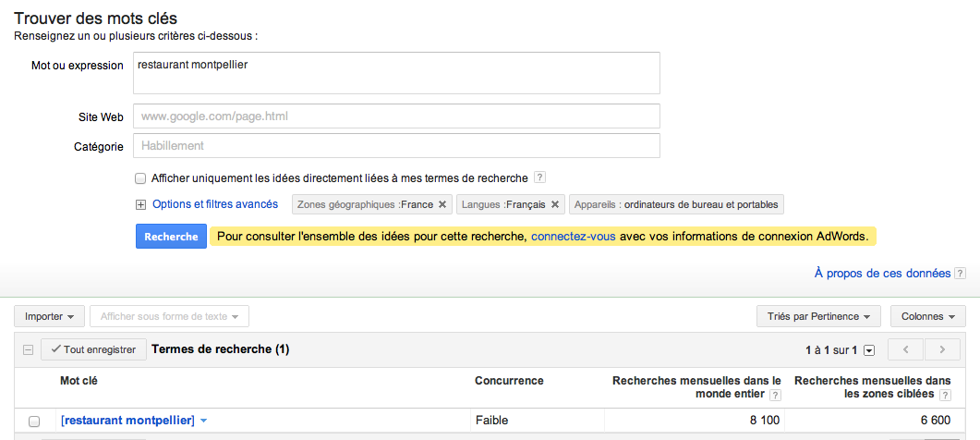Click help icon next to À propos de ces données
Image resolution: width=980 pixels, height=440 pixels.
(x=961, y=274)
